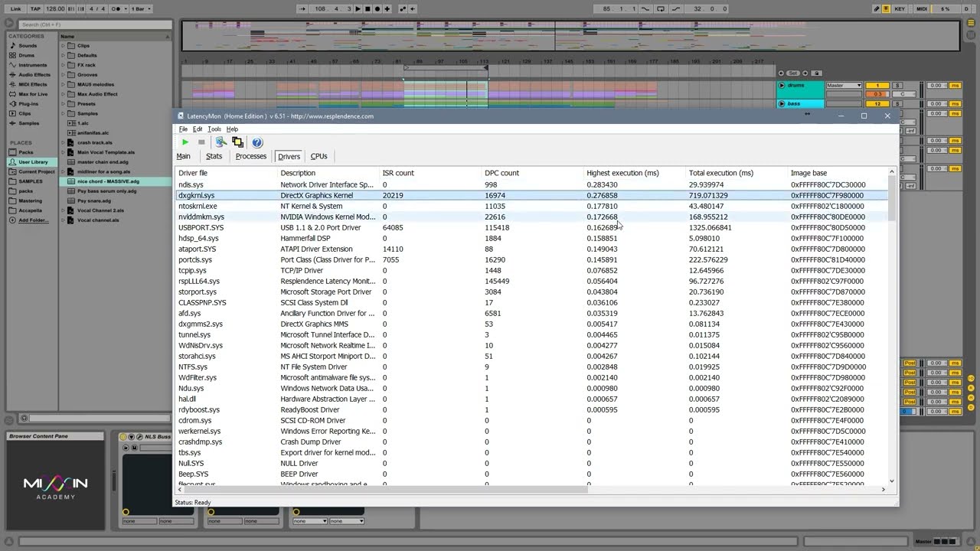Screen dimensions: 980x551
Task: Toggle the Ableton metronome button
Action: (x=117, y=9)
